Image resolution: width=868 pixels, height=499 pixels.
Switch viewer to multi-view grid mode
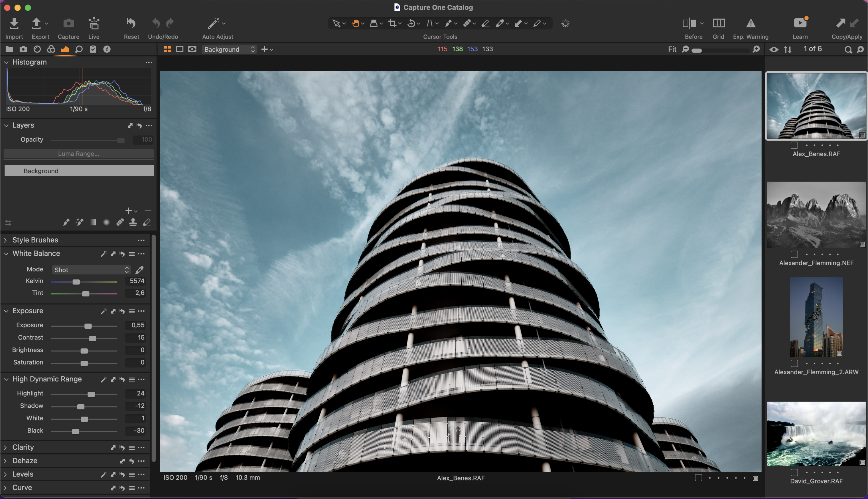pyautogui.click(x=167, y=49)
